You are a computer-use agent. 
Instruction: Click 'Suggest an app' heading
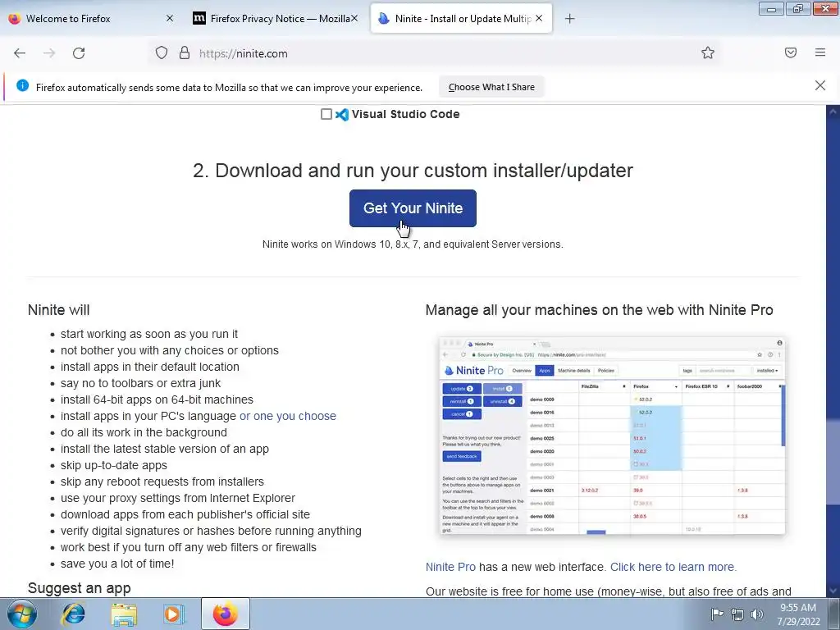[x=80, y=587]
